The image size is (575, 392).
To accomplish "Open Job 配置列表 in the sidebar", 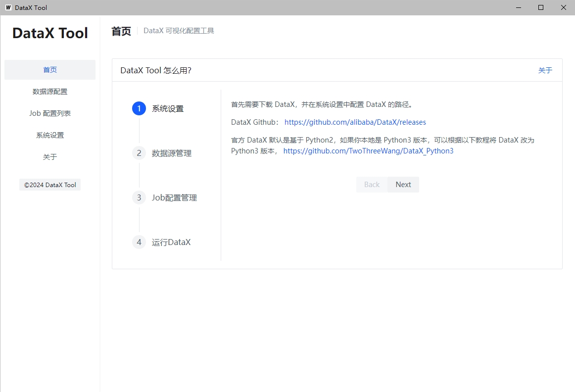I will pos(50,113).
